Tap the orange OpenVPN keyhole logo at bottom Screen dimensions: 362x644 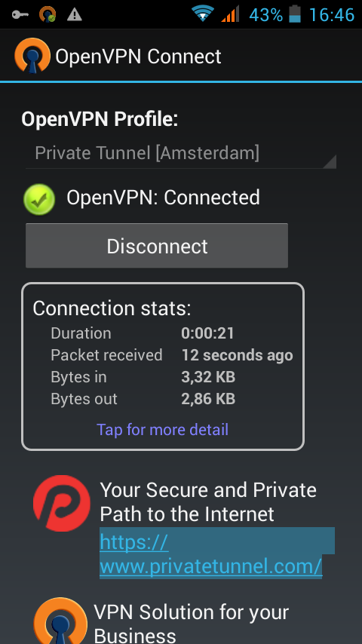coord(60,621)
